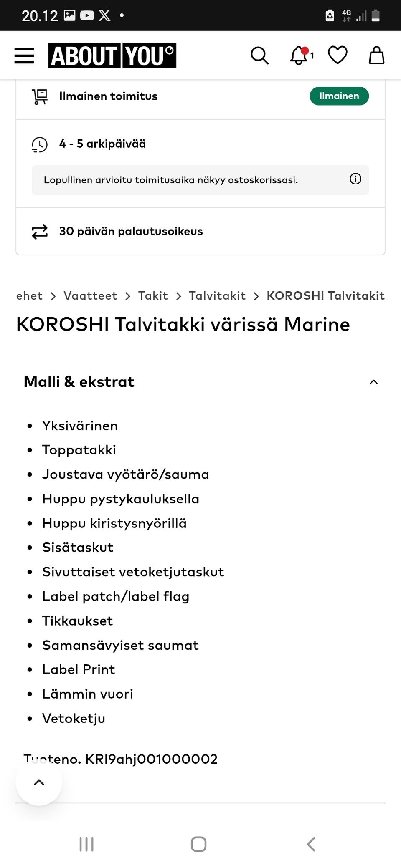Tap the green Ilmainen badge
Viewport: 401px width, 868px height.
click(x=339, y=96)
